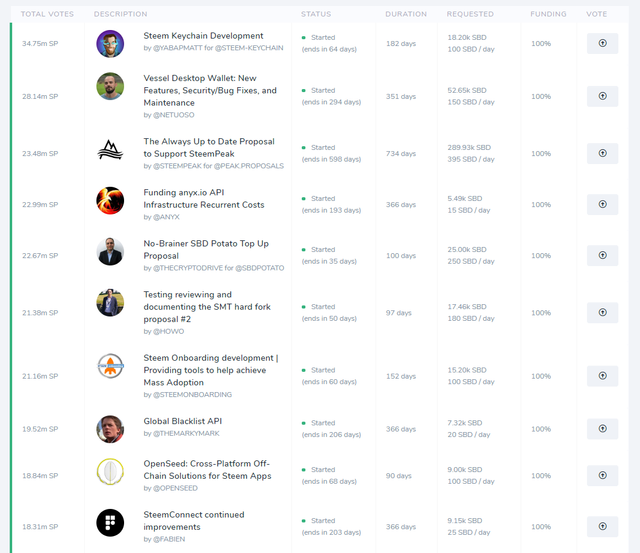640x553 pixels.
Task: Open the @YABAPMATT for @STEEM-KEYCHAIN author line
Action: coord(213,48)
